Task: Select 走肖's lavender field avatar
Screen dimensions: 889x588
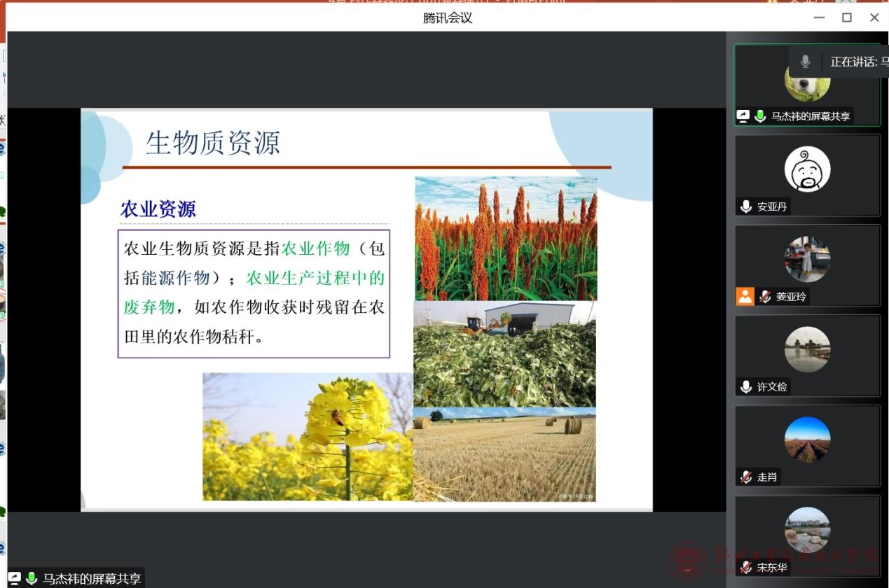Action: pos(807,440)
